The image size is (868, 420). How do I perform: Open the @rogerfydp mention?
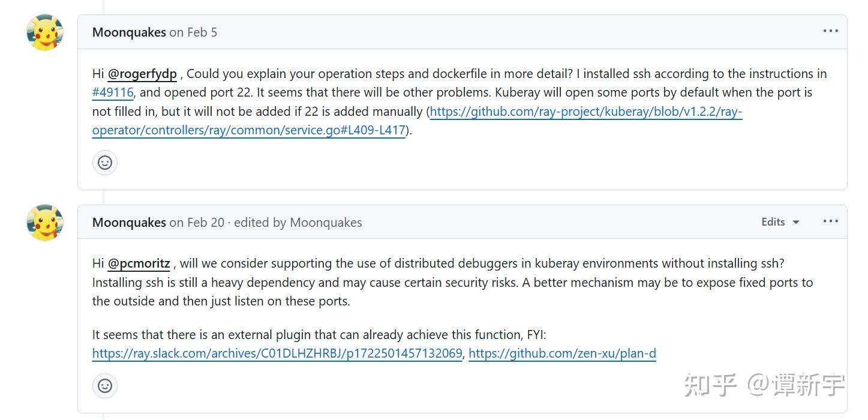pos(143,73)
